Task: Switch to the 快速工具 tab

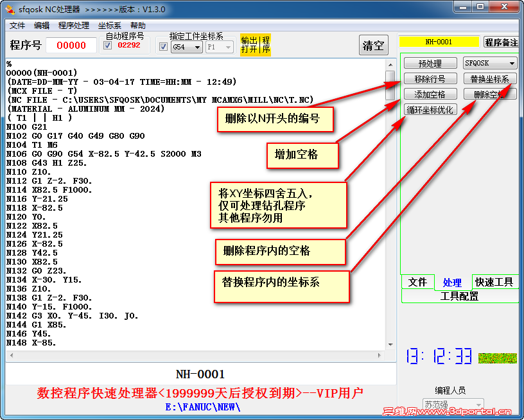Action: [494, 283]
